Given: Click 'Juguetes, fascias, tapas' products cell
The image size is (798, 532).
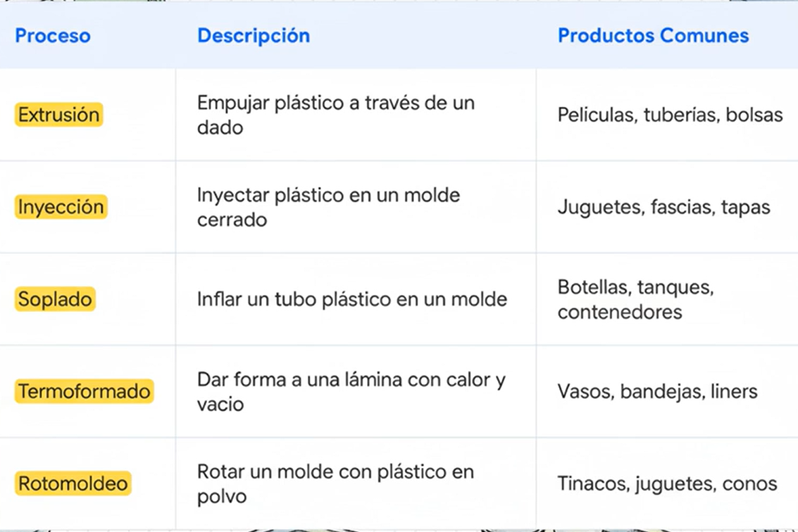Looking at the screenshot, I should 663,207.
